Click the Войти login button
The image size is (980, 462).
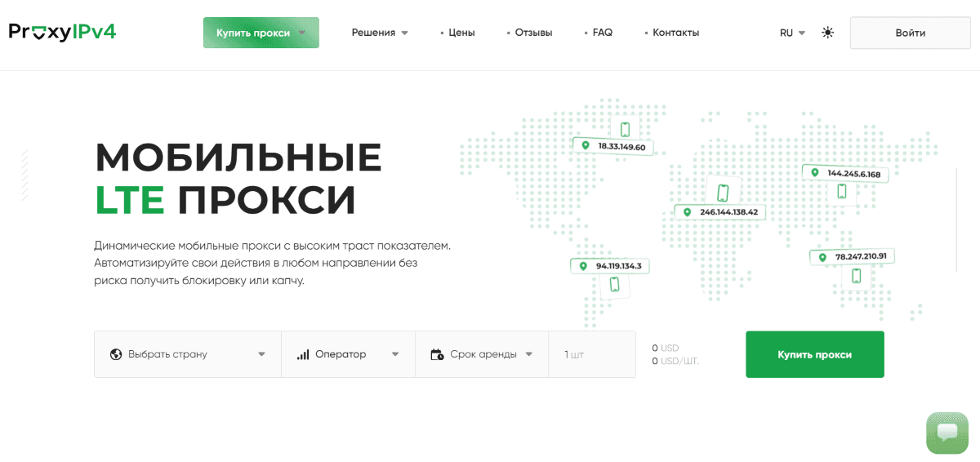click(x=910, y=33)
